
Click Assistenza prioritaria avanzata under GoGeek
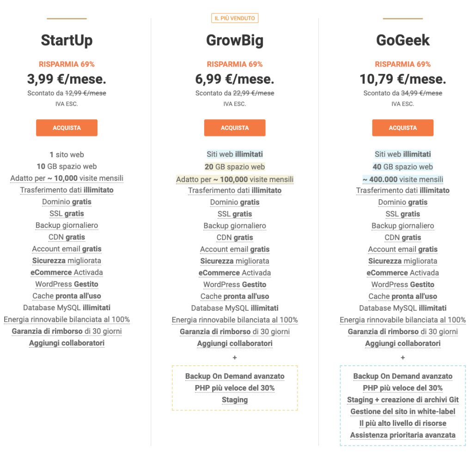[403, 435]
